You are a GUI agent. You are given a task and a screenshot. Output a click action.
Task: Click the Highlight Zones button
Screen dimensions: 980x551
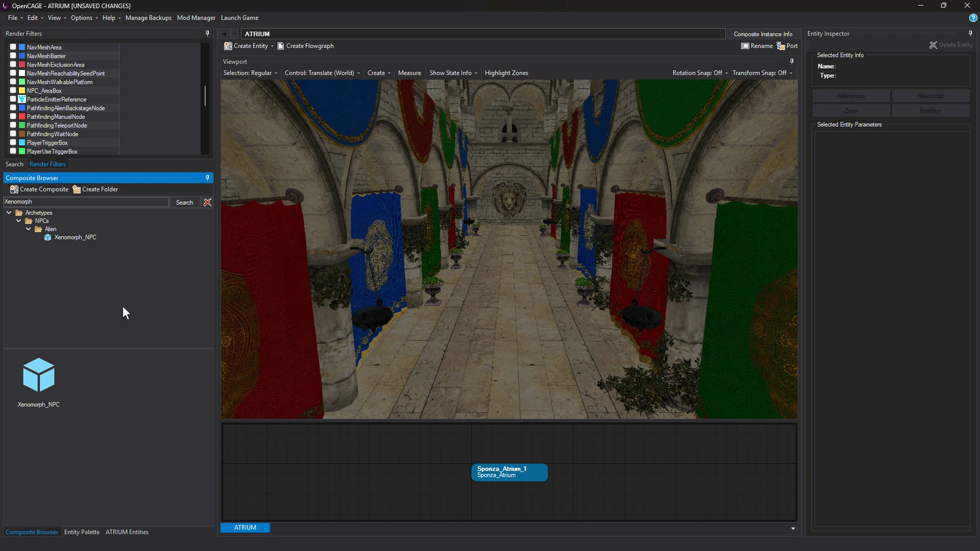coord(507,73)
